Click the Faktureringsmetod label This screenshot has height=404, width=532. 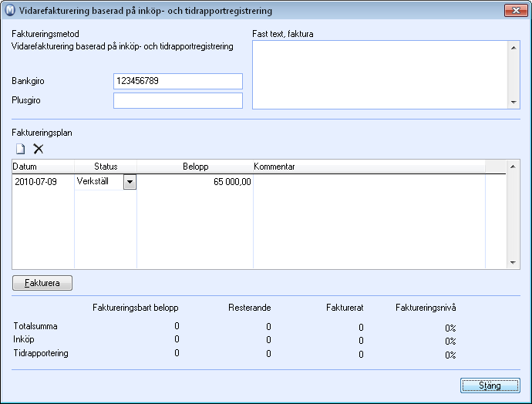click(45, 34)
